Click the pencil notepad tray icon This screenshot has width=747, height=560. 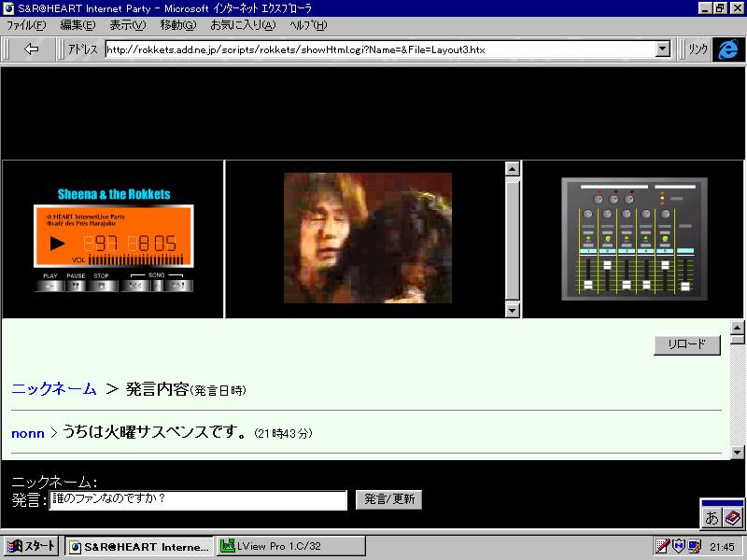662,546
